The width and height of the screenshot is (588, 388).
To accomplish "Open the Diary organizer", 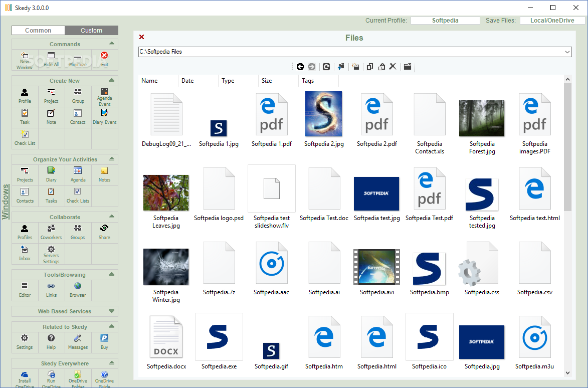I will pos(51,175).
